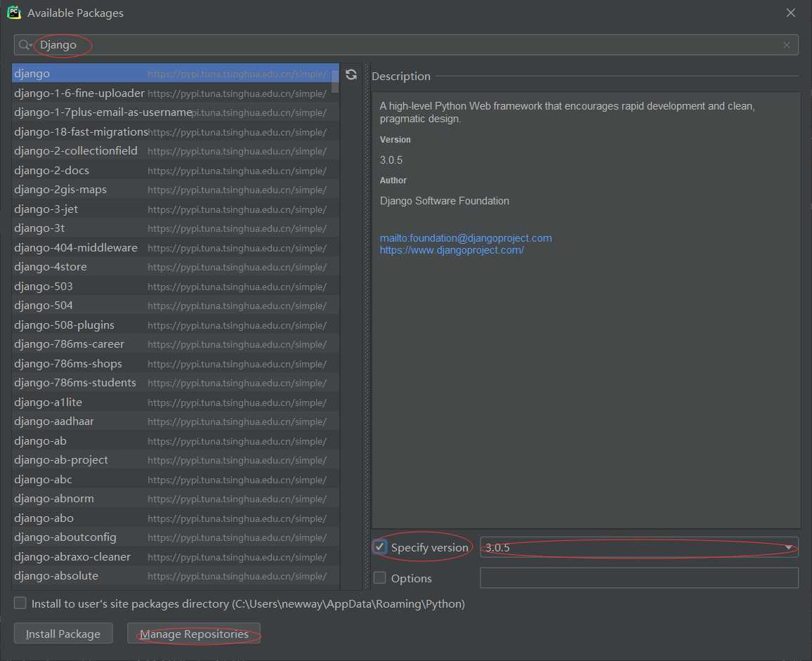Click into the Options text field

[639, 578]
